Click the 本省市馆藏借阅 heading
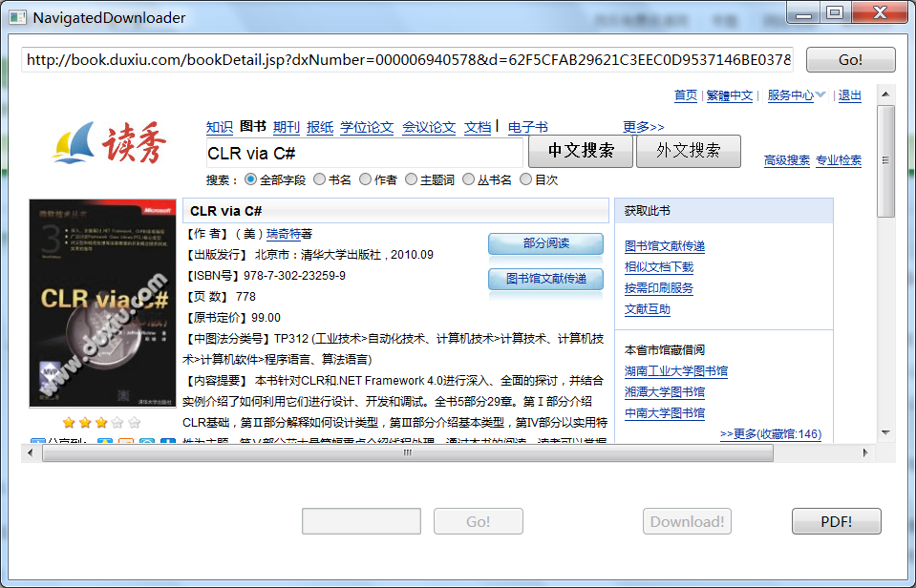 [665, 349]
